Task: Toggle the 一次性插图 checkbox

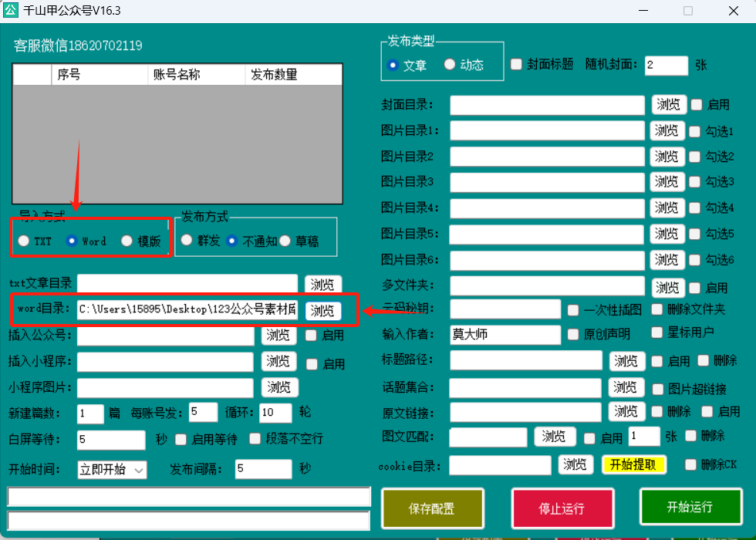Action: tap(573, 310)
